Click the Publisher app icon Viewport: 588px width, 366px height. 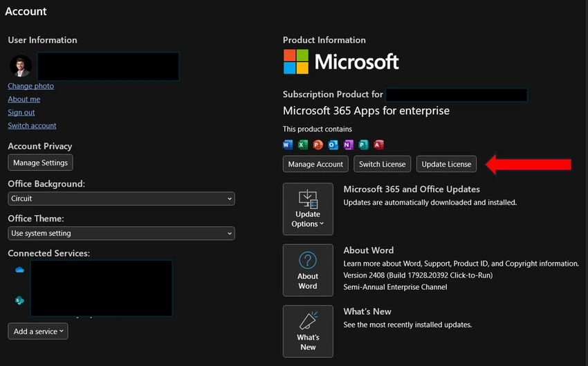point(363,145)
